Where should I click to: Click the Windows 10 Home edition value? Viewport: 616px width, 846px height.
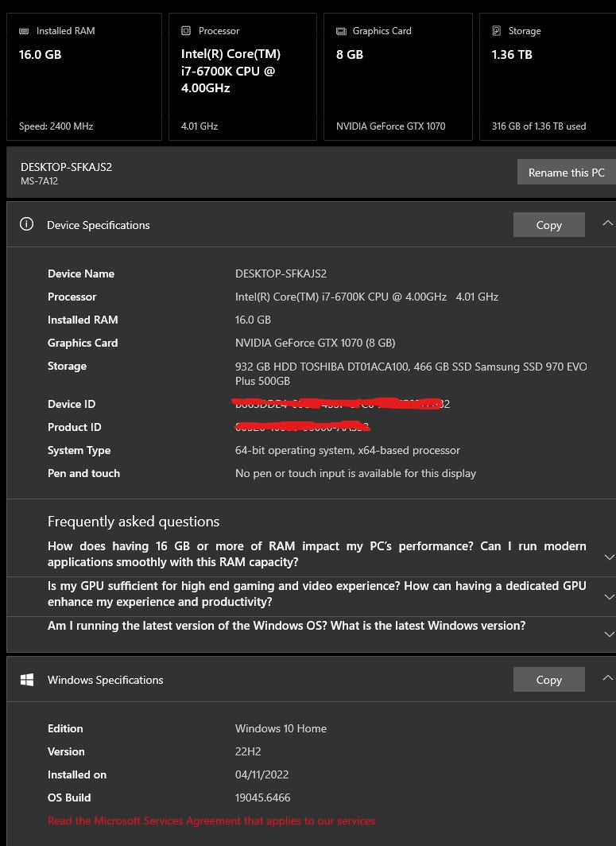point(281,728)
